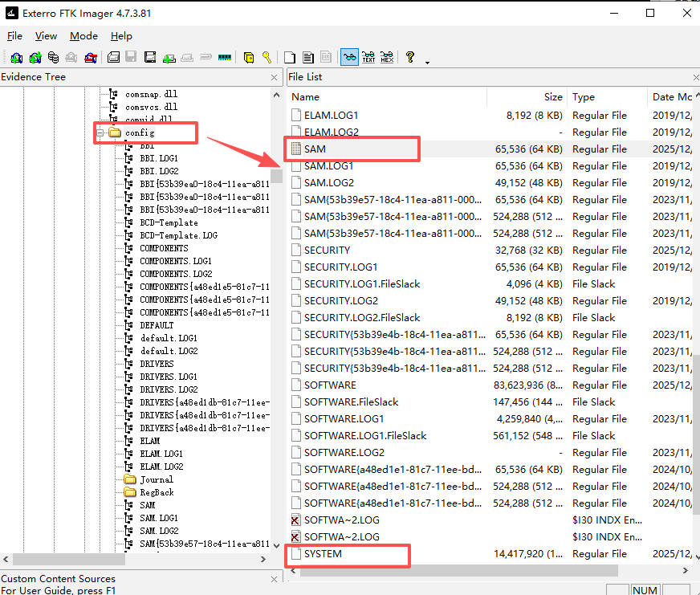Viewport: 700px width, 595px height.
Task: Select the RegBack folder in Evidence Tree
Action: pos(157,492)
